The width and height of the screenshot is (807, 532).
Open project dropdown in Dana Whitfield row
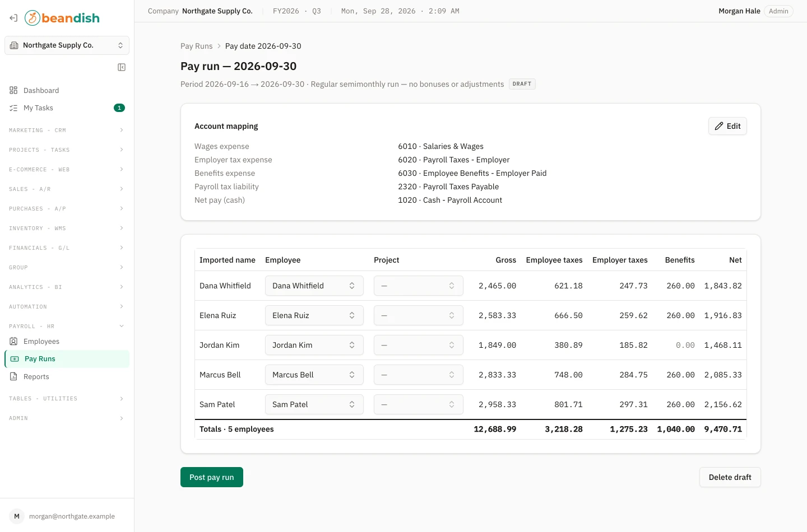click(419, 286)
